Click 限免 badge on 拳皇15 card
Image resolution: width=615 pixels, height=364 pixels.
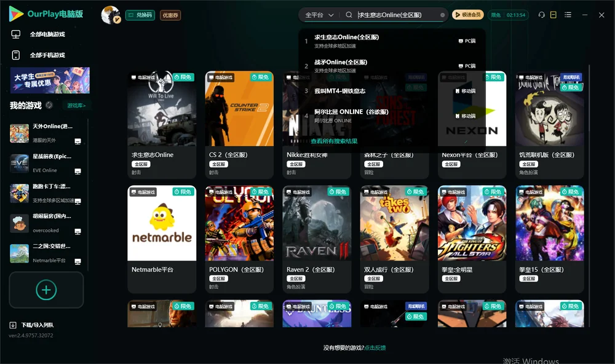click(x=571, y=191)
